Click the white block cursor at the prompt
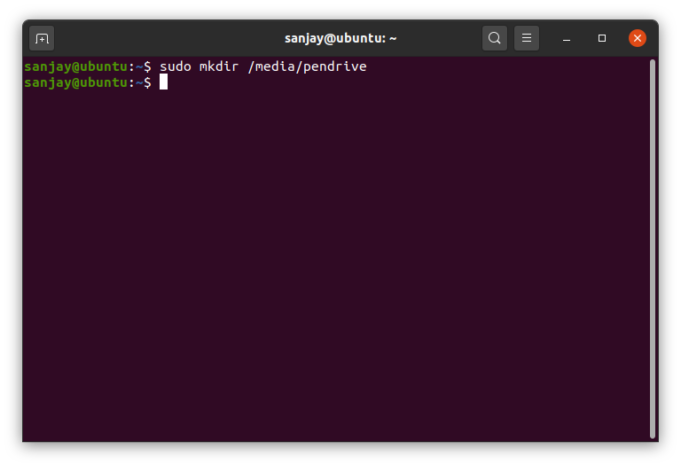The height and width of the screenshot is (467, 681). click(x=163, y=82)
